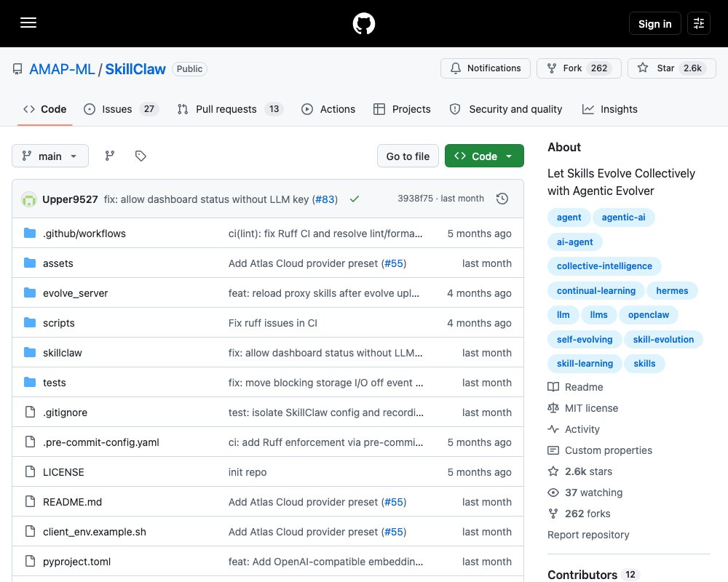
Task: Select the 'agentic-ai' topic tag
Action: pos(624,218)
